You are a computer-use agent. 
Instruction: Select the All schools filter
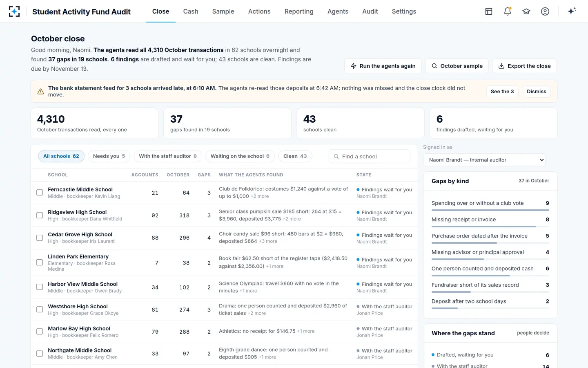(x=61, y=156)
